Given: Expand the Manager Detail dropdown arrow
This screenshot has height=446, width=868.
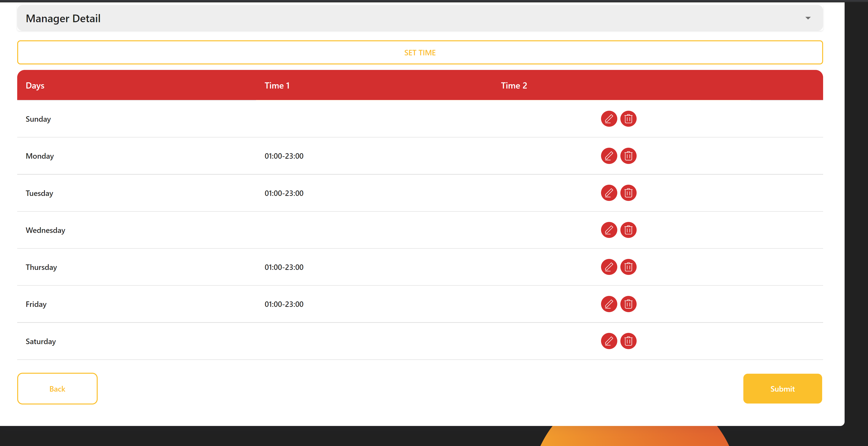Looking at the screenshot, I should tap(808, 18).
